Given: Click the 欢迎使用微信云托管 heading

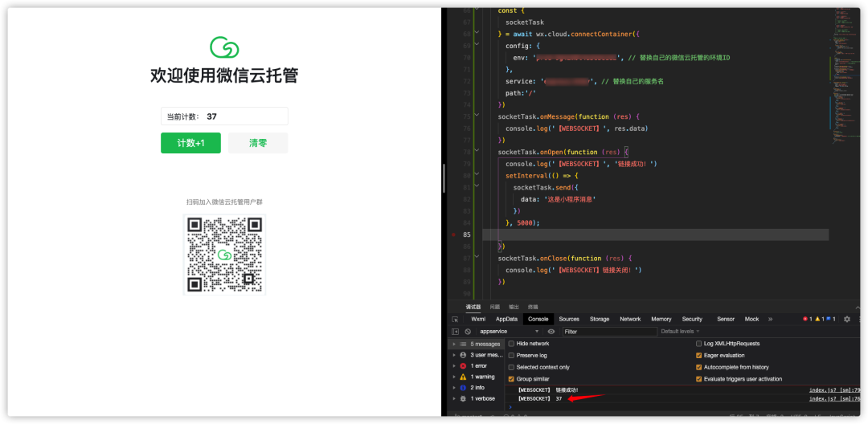Looking at the screenshot, I should pos(224,75).
